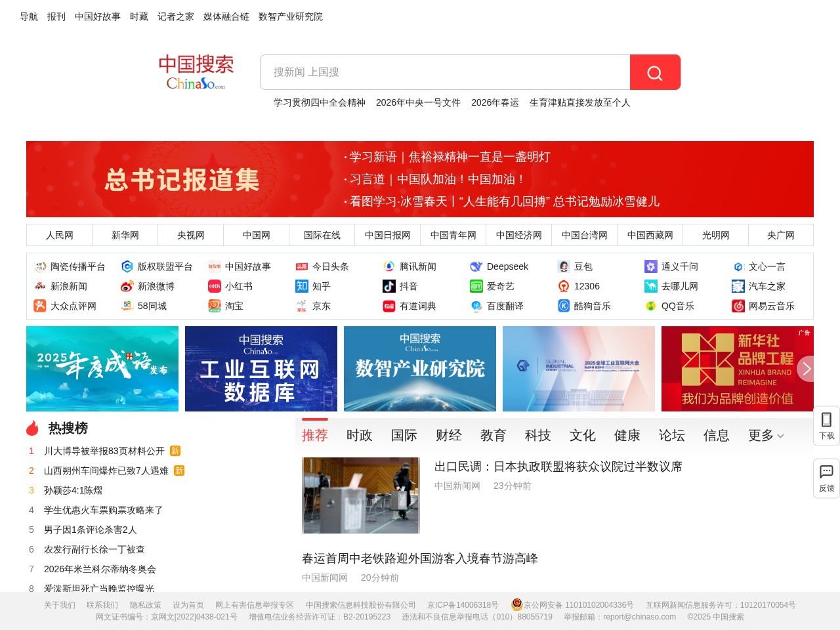The width and height of the screenshot is (840, 630).
Task: Expand the 更多 news category dropdown
Action: click(x=765, y=435)
